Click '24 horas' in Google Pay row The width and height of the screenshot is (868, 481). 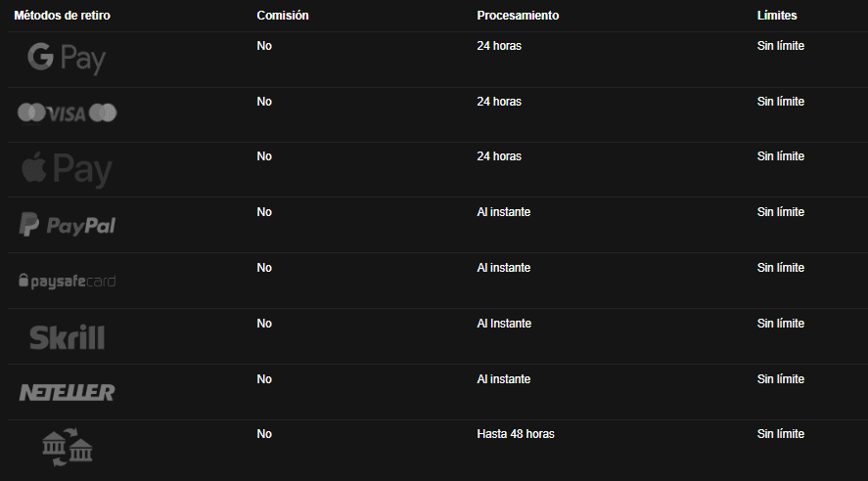499,46
